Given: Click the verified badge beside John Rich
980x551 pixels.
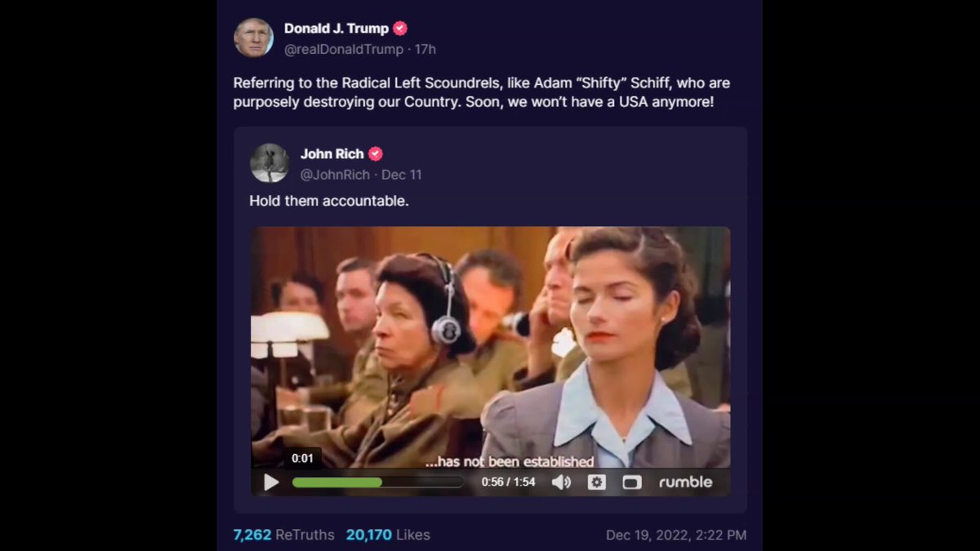Looking at the screenshot, I should point(376,153).
